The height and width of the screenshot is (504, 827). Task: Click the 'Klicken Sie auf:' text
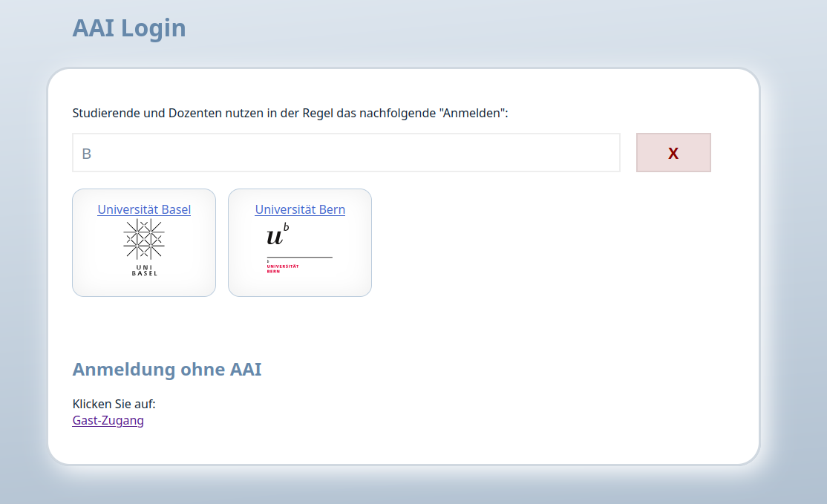click(114, 404)
